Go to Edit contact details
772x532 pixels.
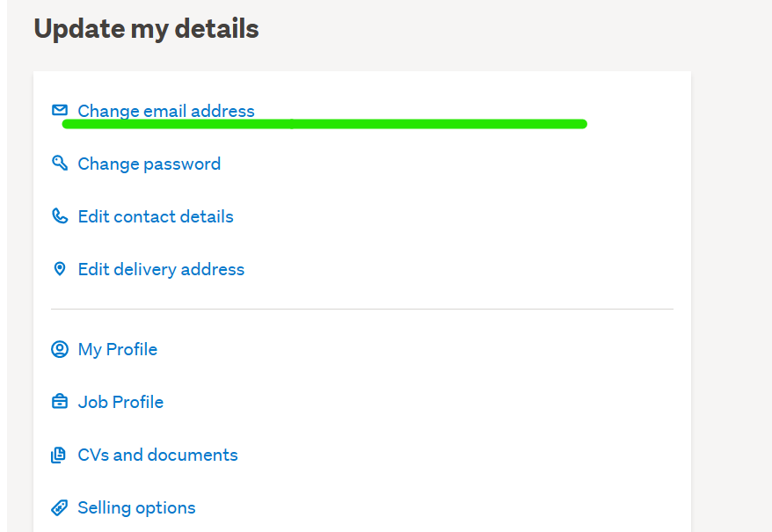click(156, 216)
